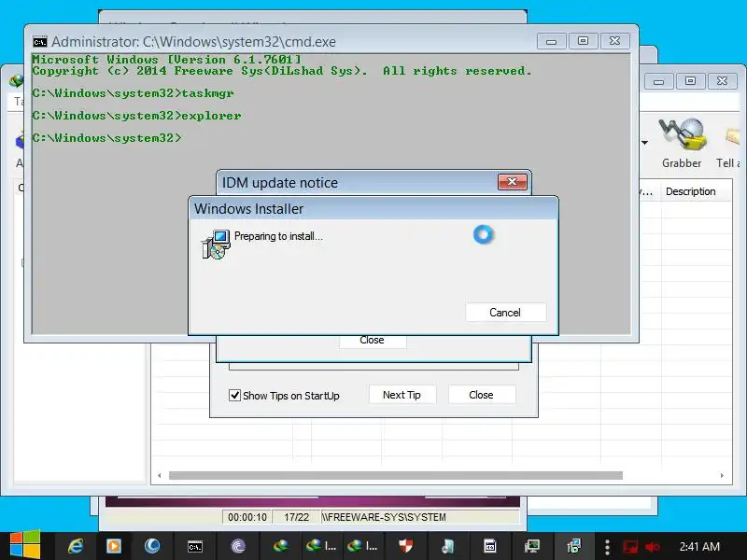Switch to first IDM taskbar icon
The image size is (747, 560).
(x=281, y=546)
